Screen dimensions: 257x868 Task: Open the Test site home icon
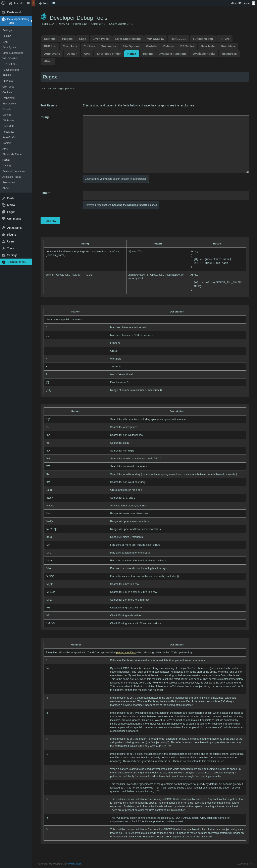coord(10,3)
